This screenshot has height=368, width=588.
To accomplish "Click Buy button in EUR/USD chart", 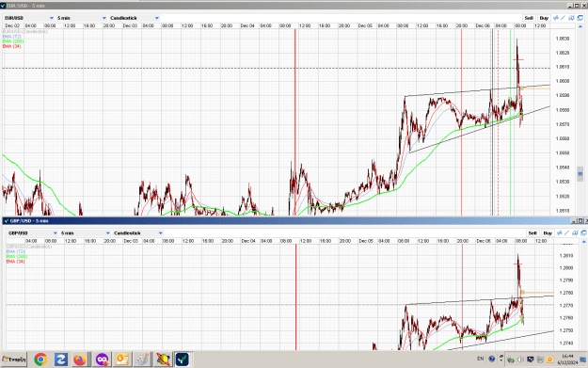I will pyautogui.click(x=544, y=18).
